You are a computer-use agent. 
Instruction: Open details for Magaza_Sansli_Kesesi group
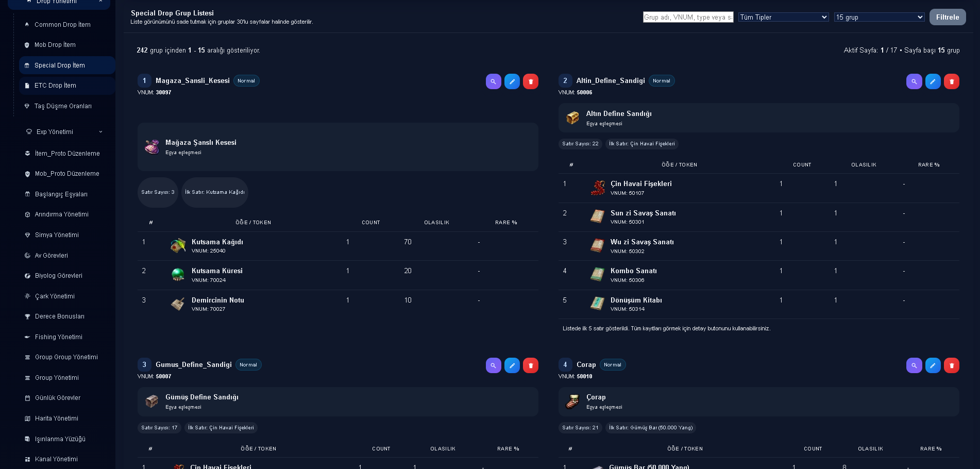(493, 81)
